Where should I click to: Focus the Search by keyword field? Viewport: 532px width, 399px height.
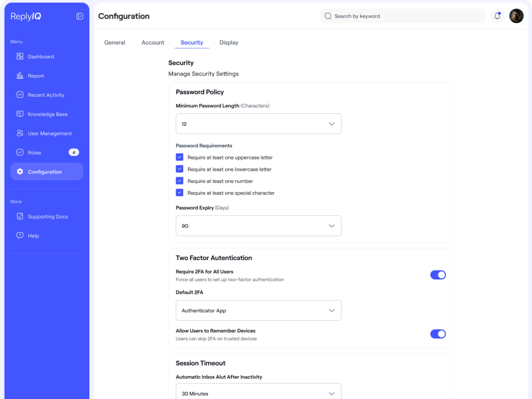click(402, 16)
